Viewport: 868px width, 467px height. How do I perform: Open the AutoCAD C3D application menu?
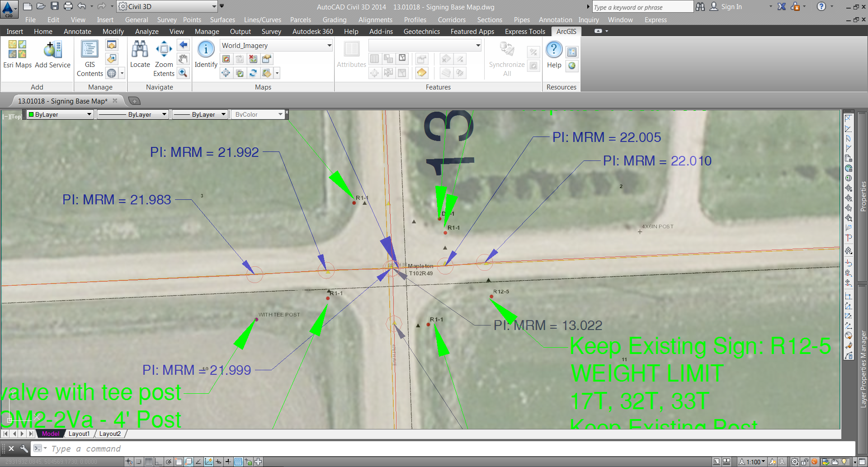coord(9,9)
